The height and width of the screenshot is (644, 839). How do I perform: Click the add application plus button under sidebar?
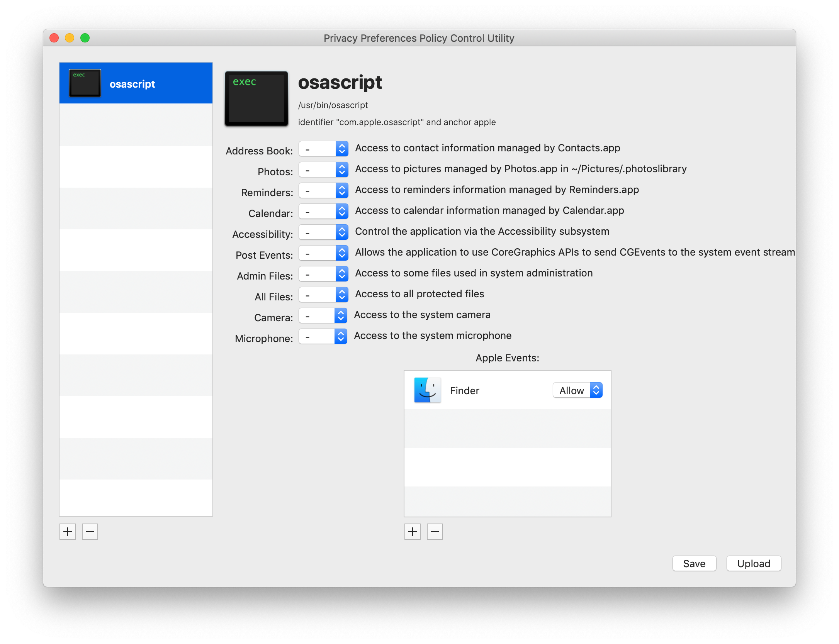68,532
